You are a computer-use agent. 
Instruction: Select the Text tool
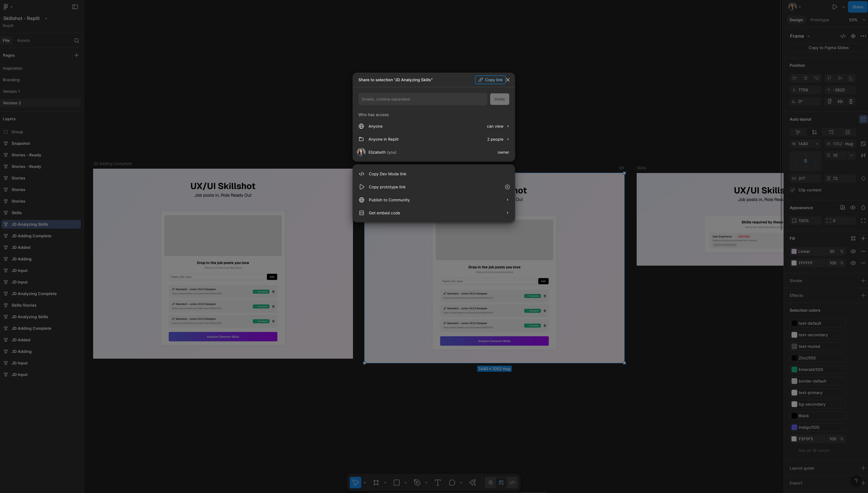[x=438, y=483]
